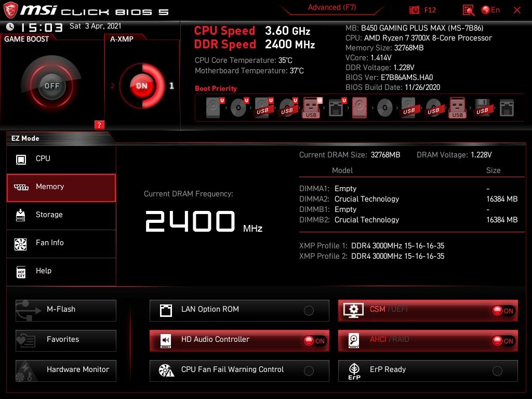Screen dimensions: 532x399
Task: Select A-XMP profile 2
Action: 112,86
